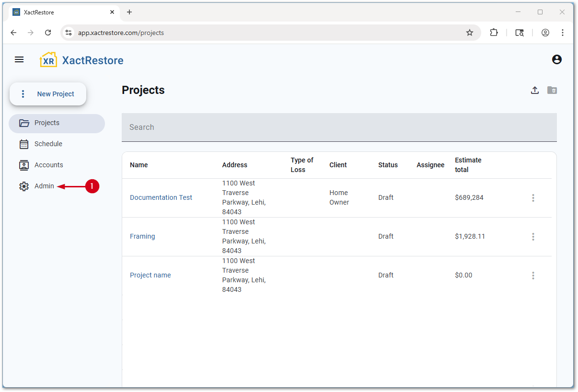Click the XactRestore logo

(x=81, y=60)
